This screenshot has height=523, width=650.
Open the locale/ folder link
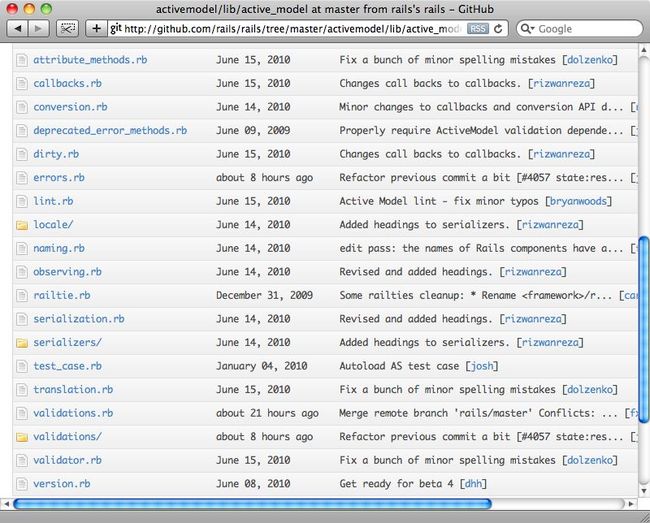click(53, 225)
